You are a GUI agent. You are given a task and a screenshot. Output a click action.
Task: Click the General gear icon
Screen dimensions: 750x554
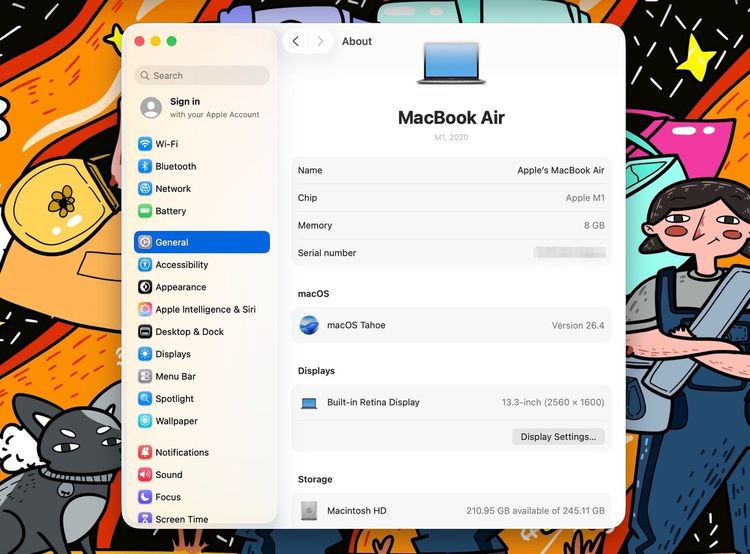(145, 242)
